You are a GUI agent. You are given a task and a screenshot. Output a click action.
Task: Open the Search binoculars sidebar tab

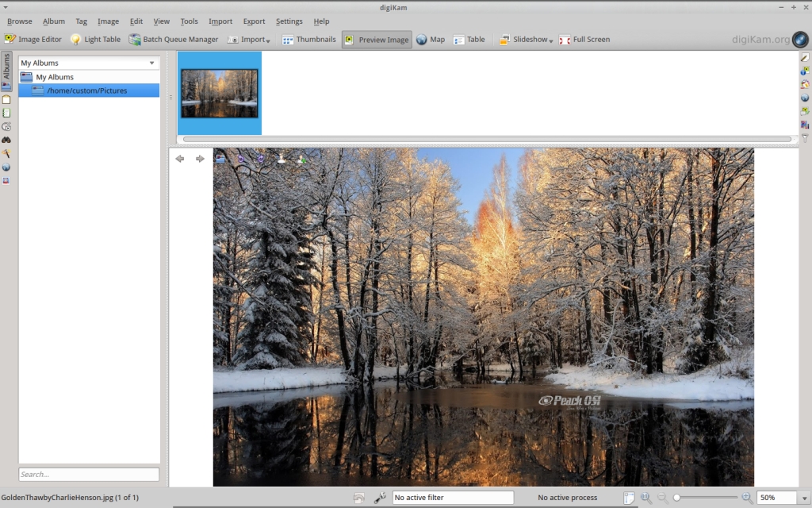coord(6,140)
